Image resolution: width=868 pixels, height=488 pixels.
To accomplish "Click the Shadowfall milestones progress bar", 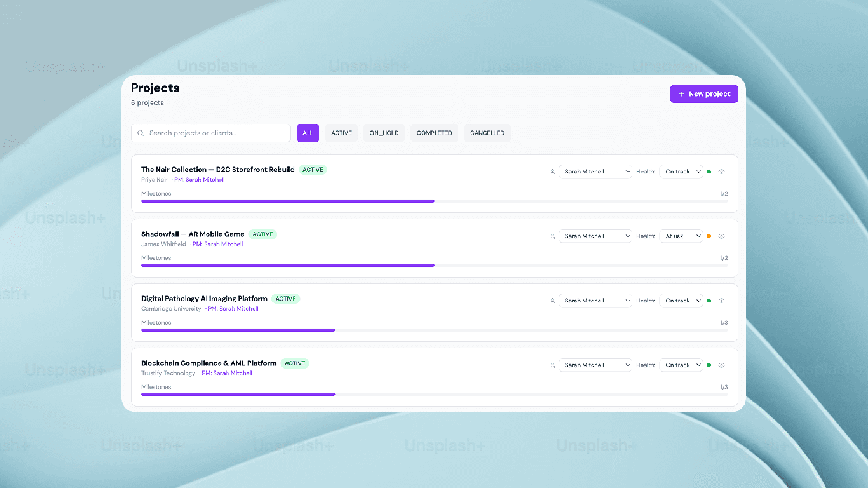I will pos(435,266).
